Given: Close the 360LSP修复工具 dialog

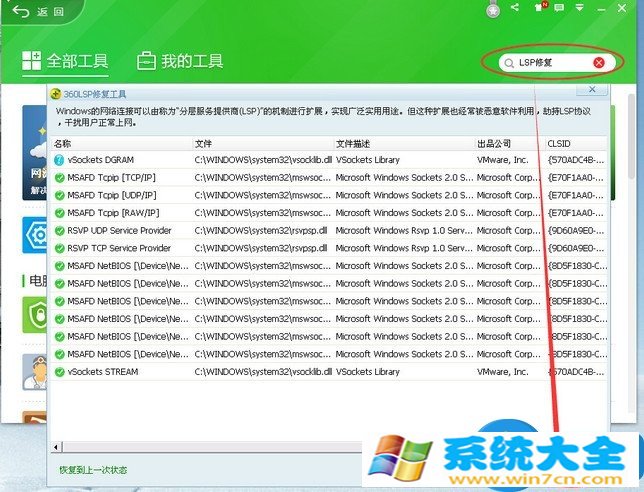Looking at the screenshot, I should [592, 90].
